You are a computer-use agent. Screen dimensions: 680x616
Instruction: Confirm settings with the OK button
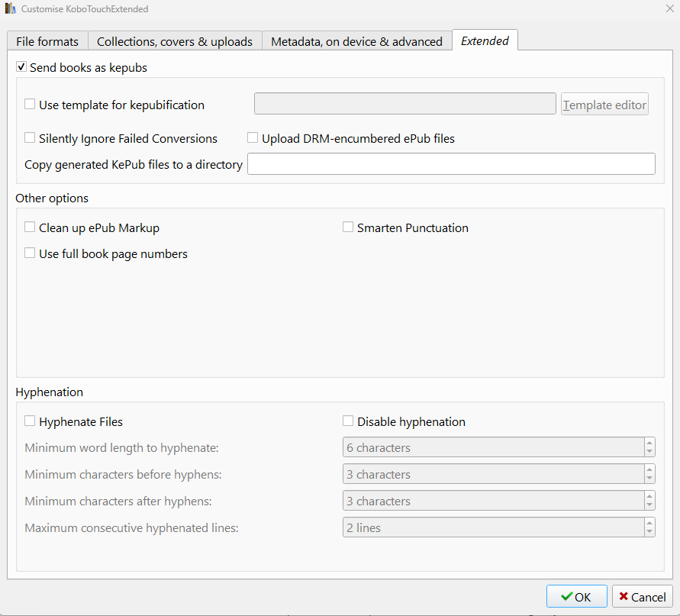(576, 597)
